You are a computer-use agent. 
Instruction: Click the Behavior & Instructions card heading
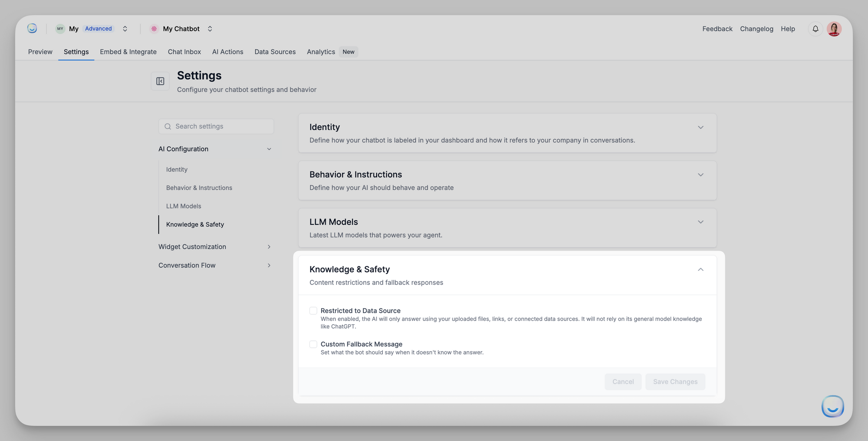[356, 174]
